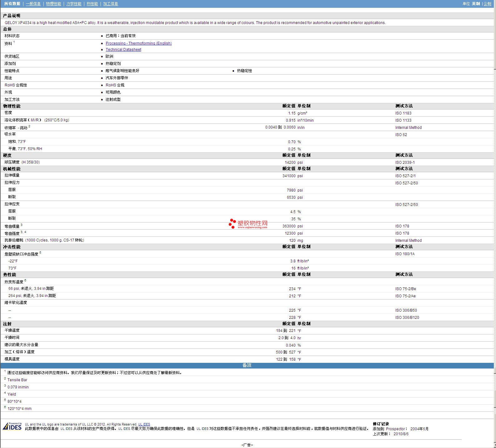Click the <广告> label at bottom
Image resolution: width=496 pixels, height=448 pixels.
247,445
